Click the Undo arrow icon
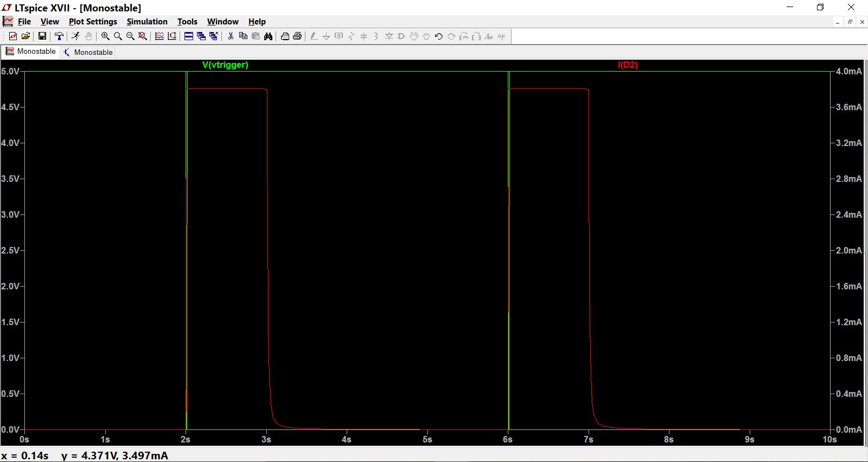Image resolution: width=868 pixels, height=462 pixels. pyautogui.click(x=439, y=36)
